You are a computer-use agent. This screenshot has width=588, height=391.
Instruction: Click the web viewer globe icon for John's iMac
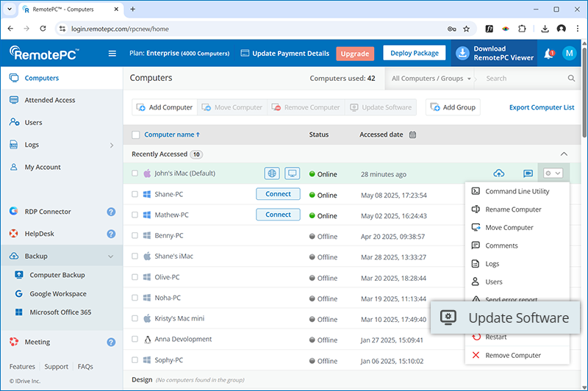point(273,174)
